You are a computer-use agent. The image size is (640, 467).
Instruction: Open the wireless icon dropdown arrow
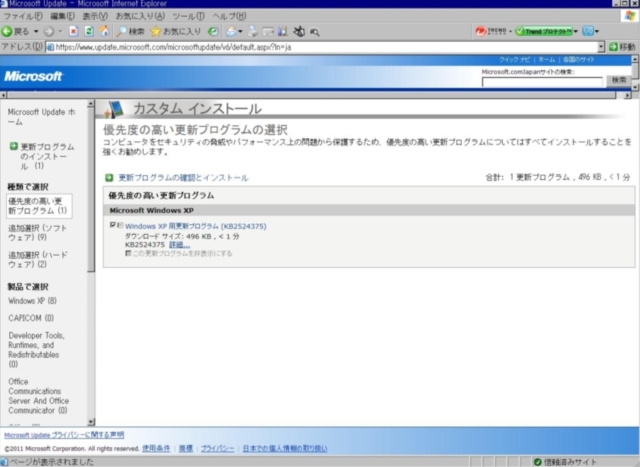point(597,31)
